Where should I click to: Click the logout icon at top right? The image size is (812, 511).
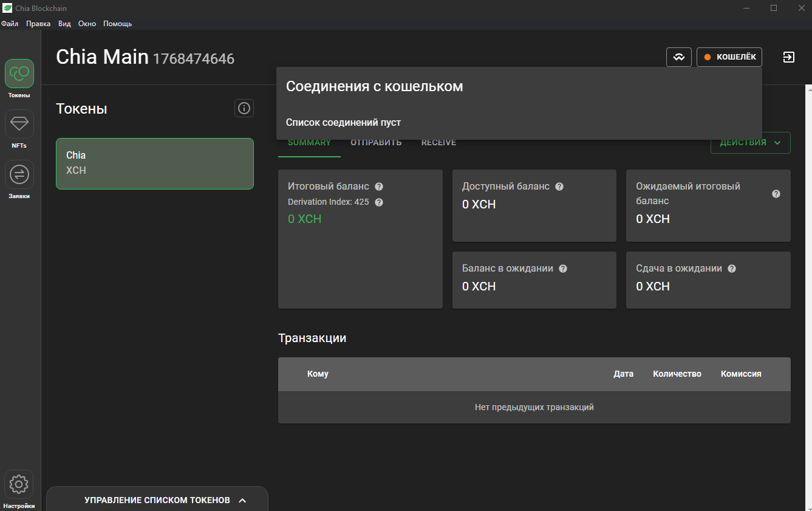pyautogui.click(x=788, y=57)
